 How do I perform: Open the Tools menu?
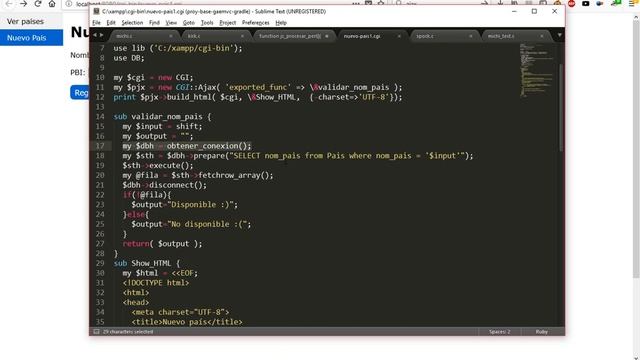click(x=207, y=23)
